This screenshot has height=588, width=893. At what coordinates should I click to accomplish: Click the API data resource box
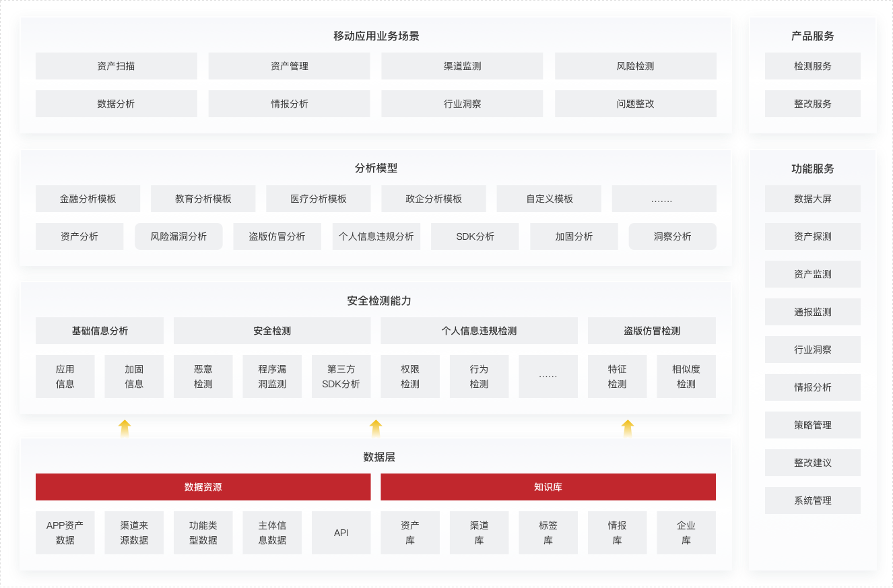341,533
